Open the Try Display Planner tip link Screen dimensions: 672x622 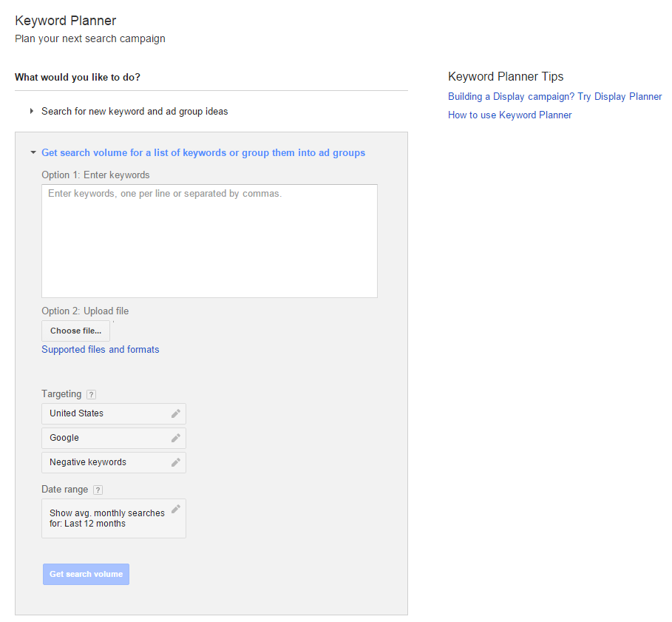coord(554,97)
